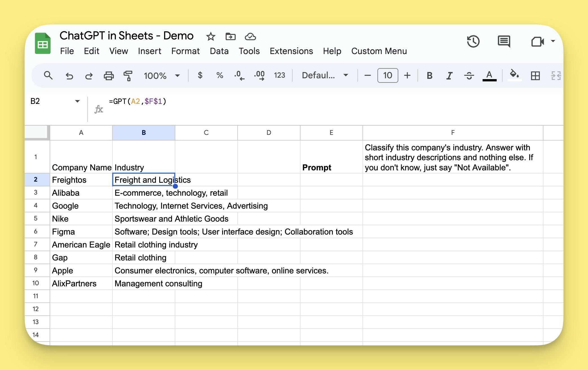
Task: Open the Help menu
Action: coord(332,51)
